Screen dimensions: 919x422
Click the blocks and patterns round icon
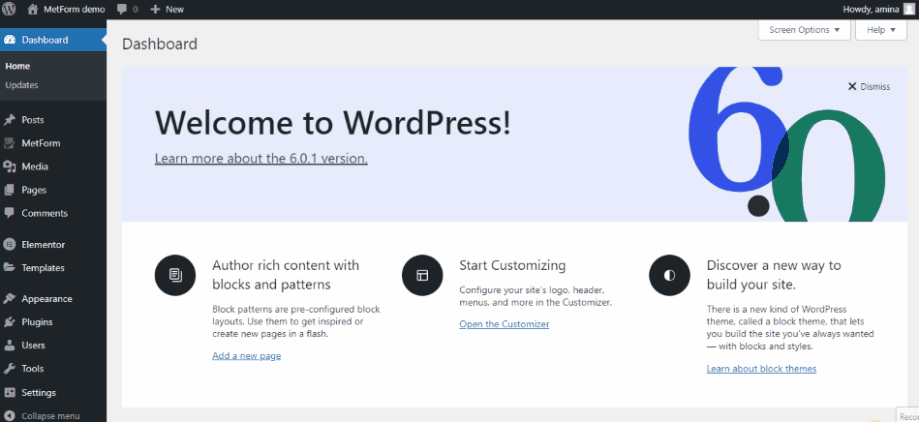point(175,275)
